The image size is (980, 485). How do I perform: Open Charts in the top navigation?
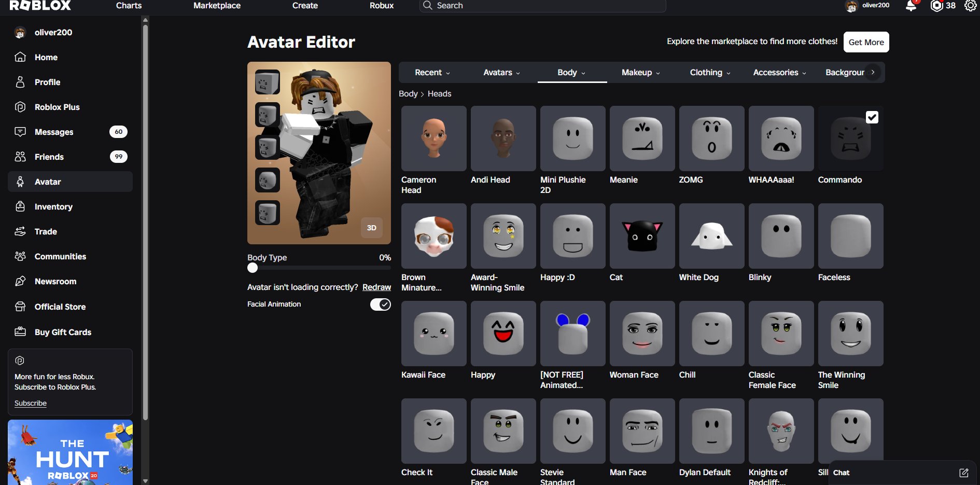tap(129, 6)
